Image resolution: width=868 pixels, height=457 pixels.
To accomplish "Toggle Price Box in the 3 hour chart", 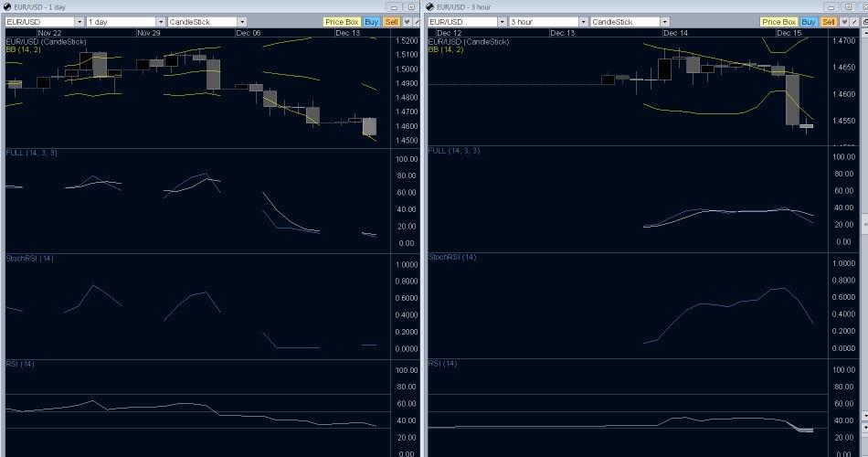I will tap(778, 21).
